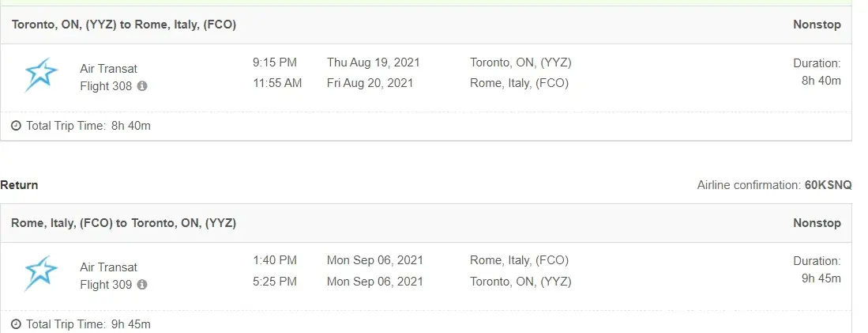Click the clock icon by 8h 40m trip time
868x333 pixels.
pyautogui.click(x=16, y=126)
